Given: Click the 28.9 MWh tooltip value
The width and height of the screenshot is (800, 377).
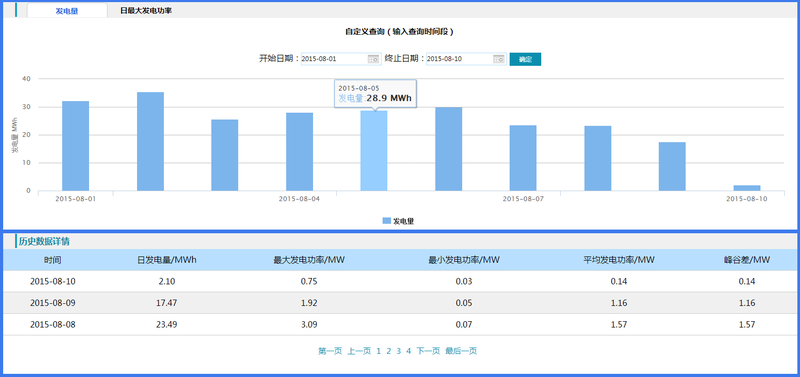Looking at the screenshot, I should pyautogui.click(x=389, y=98).
